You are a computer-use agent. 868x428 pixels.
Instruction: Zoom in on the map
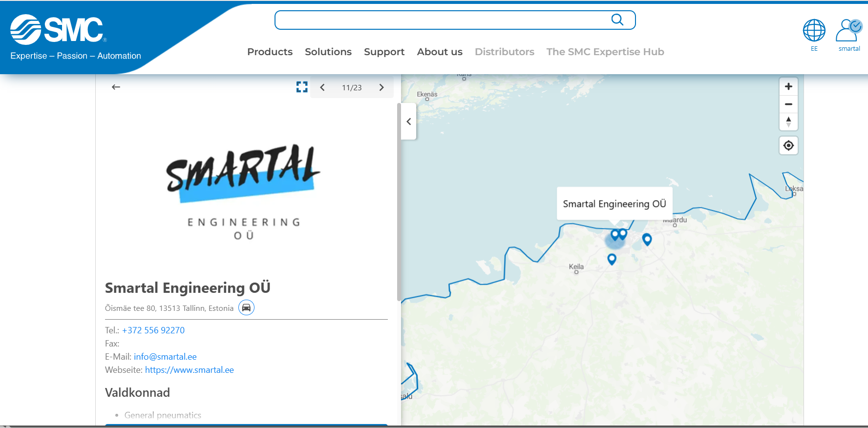tap(788, 86)
